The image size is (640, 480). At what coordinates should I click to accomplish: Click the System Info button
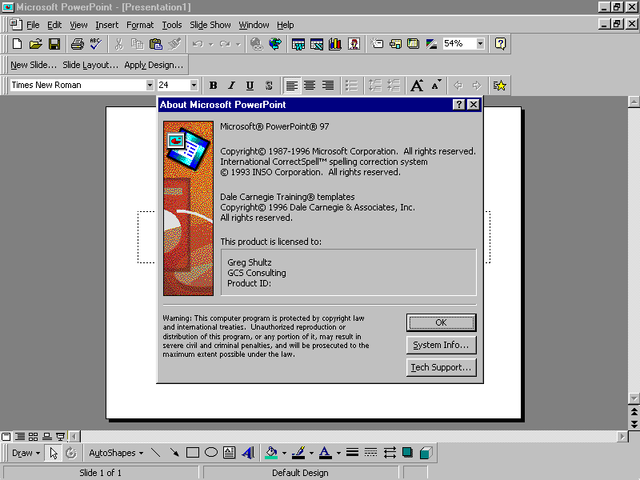coord(441,345)
